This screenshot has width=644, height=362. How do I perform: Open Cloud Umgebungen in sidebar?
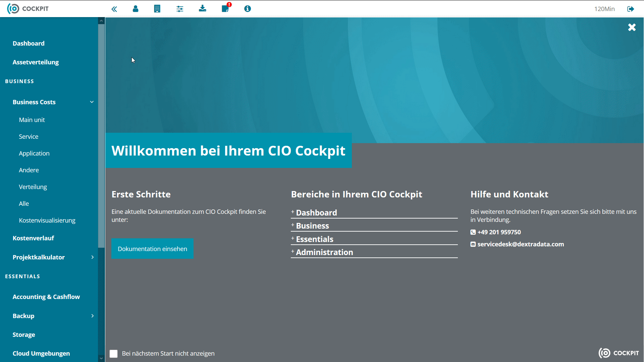tap(41, 353)
